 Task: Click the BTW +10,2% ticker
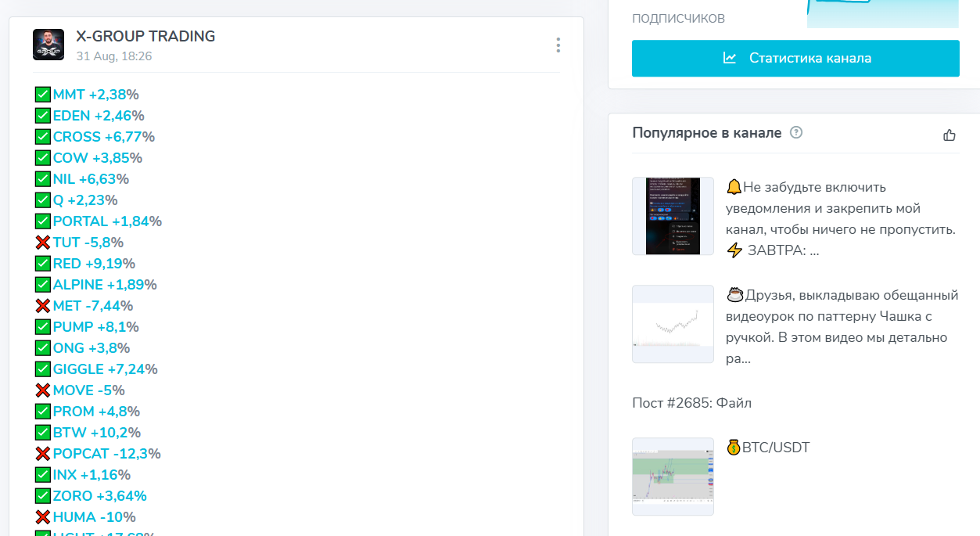coord(97,433)
